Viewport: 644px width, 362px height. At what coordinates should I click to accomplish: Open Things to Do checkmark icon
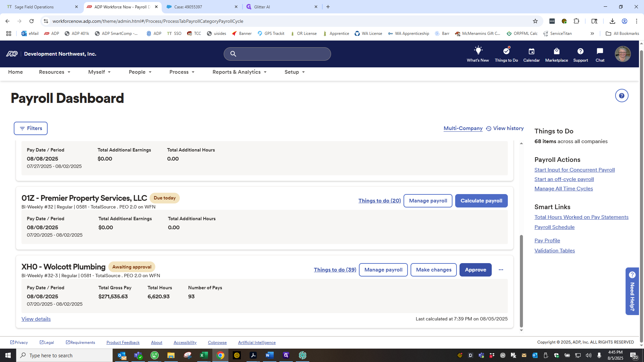506,51
